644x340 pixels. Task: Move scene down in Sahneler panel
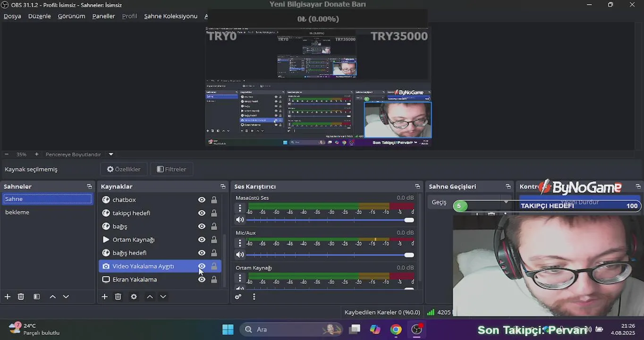[x=66, y=297]
